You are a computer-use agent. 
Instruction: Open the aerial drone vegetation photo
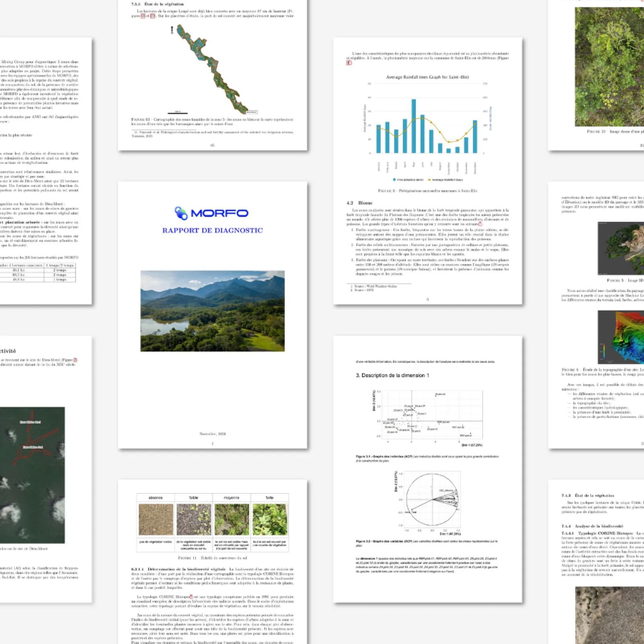(609, 66)
